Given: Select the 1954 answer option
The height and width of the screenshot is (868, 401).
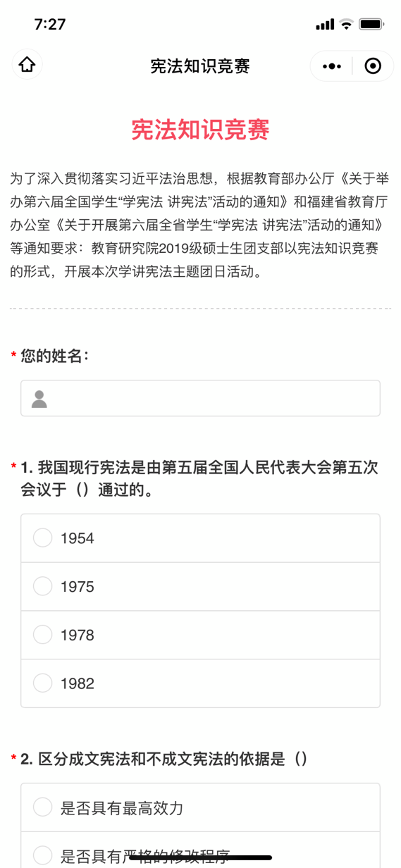Looking at the screenshot, I should point(200,538).
